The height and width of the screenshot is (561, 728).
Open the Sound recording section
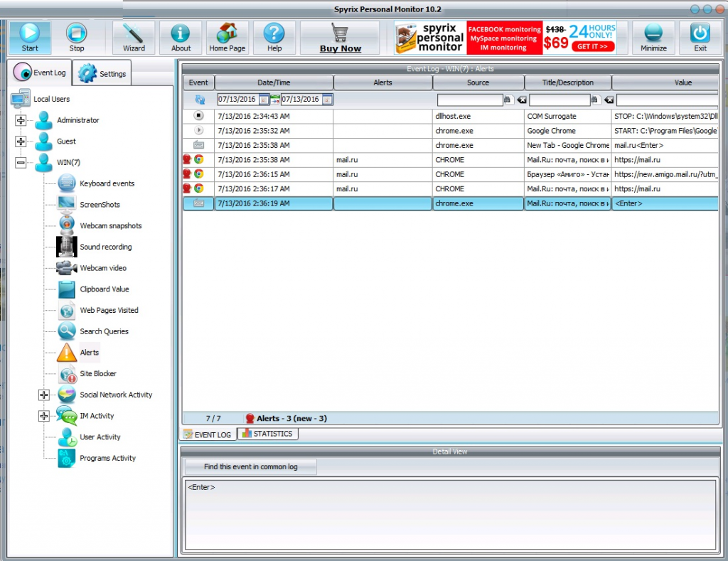(105, 247)
